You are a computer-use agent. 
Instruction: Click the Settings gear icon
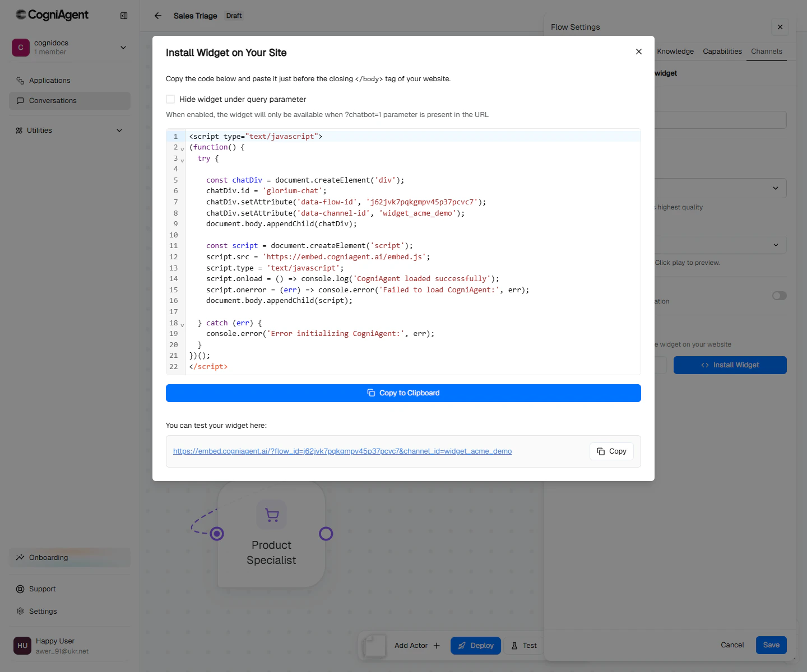point(20,612)
